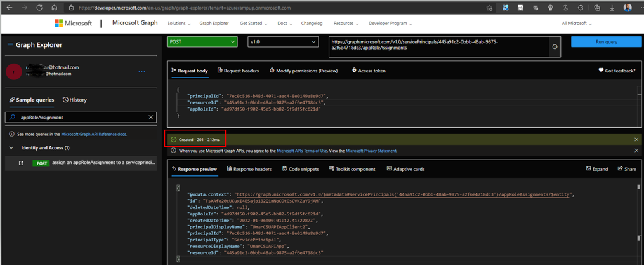Click the red user avatar circle
The height and width of the screenshot is (265, 644).
click(x=13, y=72)
